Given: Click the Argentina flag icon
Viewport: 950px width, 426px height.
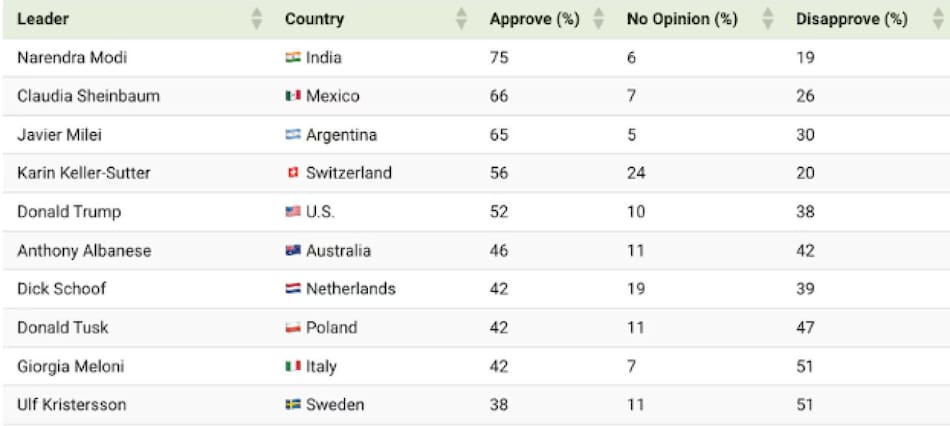Looking at the screenshot, I should tap(293, 135).
